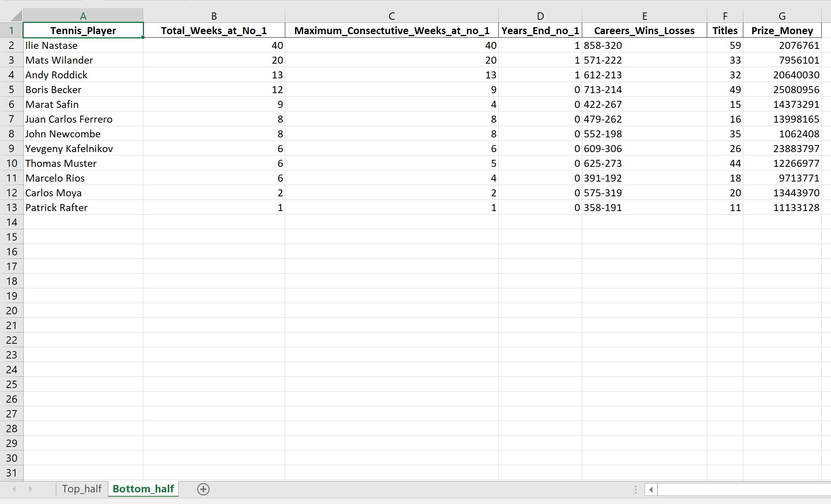This screenshot has width=831, height=504.
Task: Click wins-losses cell 479-262
Action: point(644,119)
